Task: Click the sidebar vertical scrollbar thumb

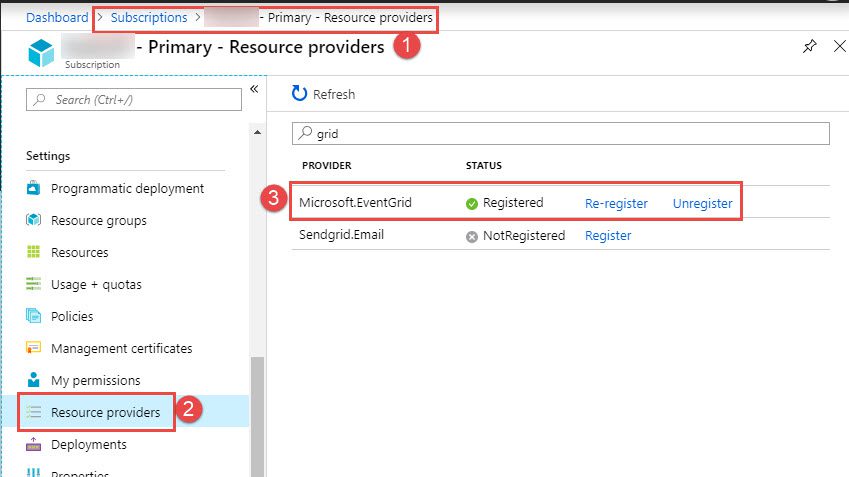Action: [x=257, y=417]
